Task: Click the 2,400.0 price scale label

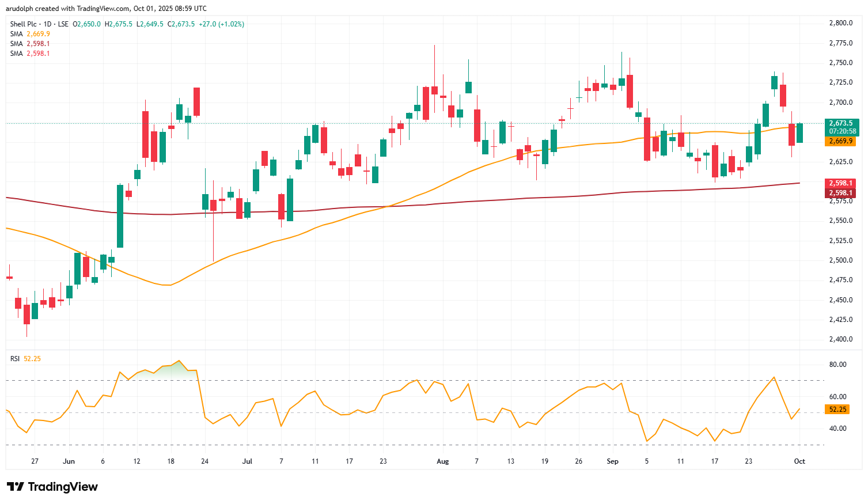Action: (x=840, y=339)
